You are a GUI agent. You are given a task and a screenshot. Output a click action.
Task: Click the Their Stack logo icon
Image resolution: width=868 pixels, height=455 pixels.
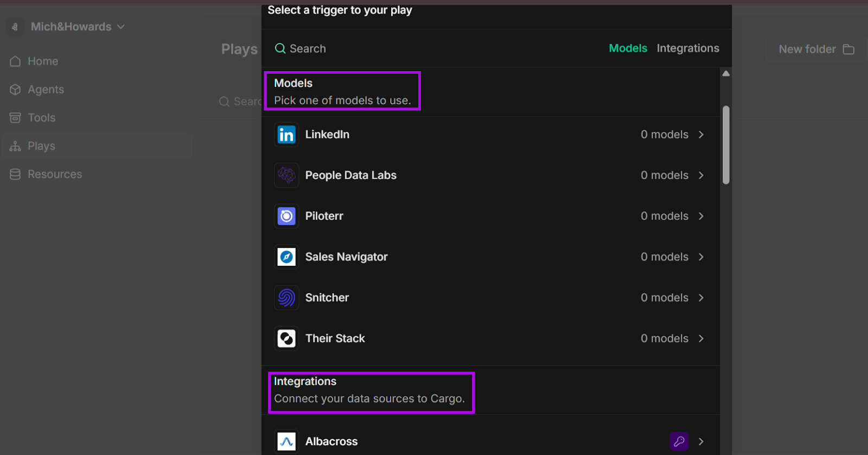click(x=286, y=338)
